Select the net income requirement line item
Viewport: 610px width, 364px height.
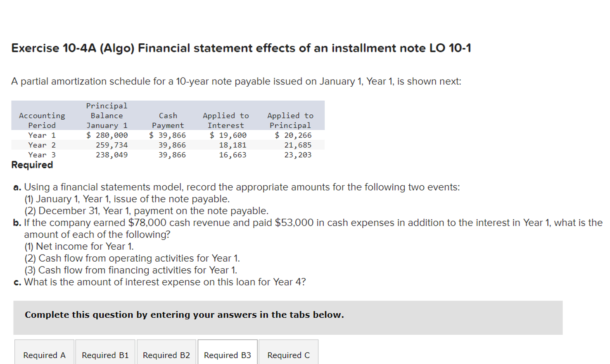(78, 246)
